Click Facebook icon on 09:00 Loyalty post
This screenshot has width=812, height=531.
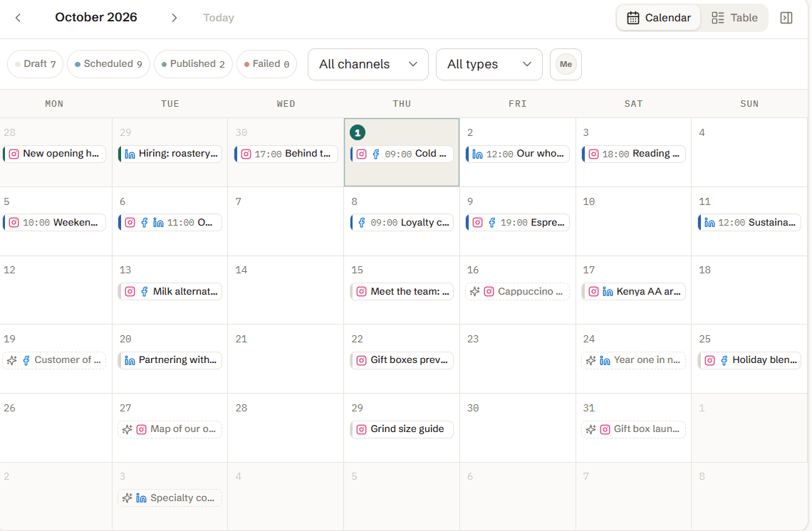[361, 223]
